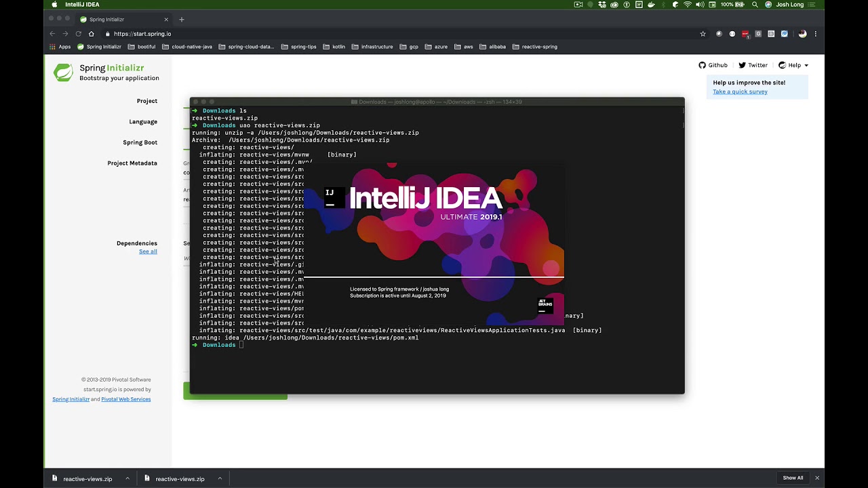Image resolution: width=868 pixels, height=488 pixels.
Task: Open the Chrome three-dot menu
Action: 815,34
